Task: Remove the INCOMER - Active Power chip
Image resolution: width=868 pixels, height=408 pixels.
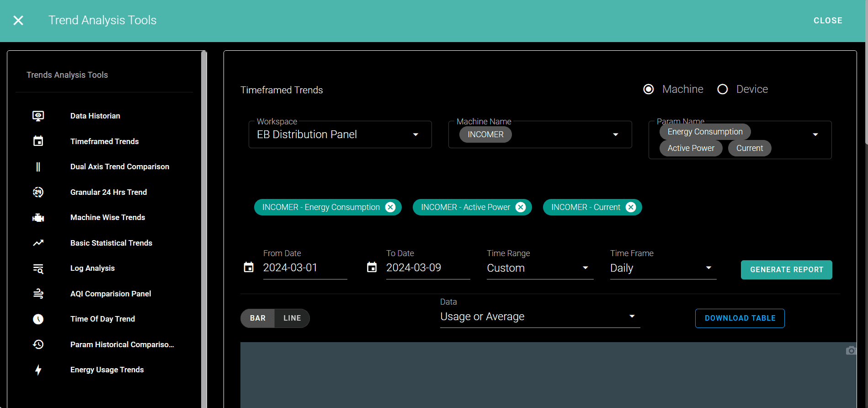Action: [x=520, y=207]
